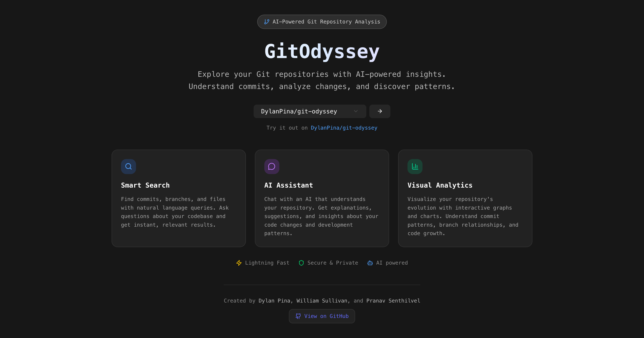Screen dimensions: 644x338
Task: Click the Visual Analytics bar chart icon
Action: click(415, 166)
